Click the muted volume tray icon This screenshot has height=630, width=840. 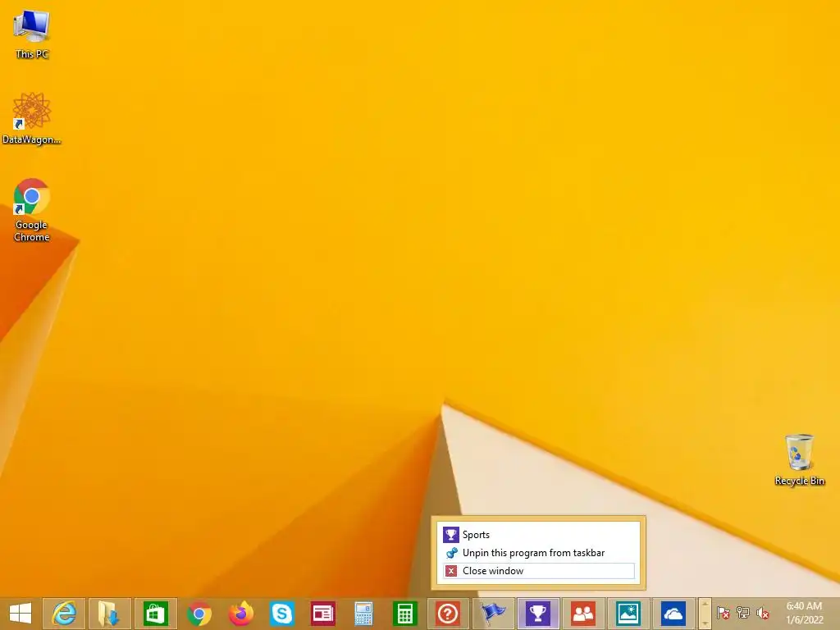click(762, 612)
